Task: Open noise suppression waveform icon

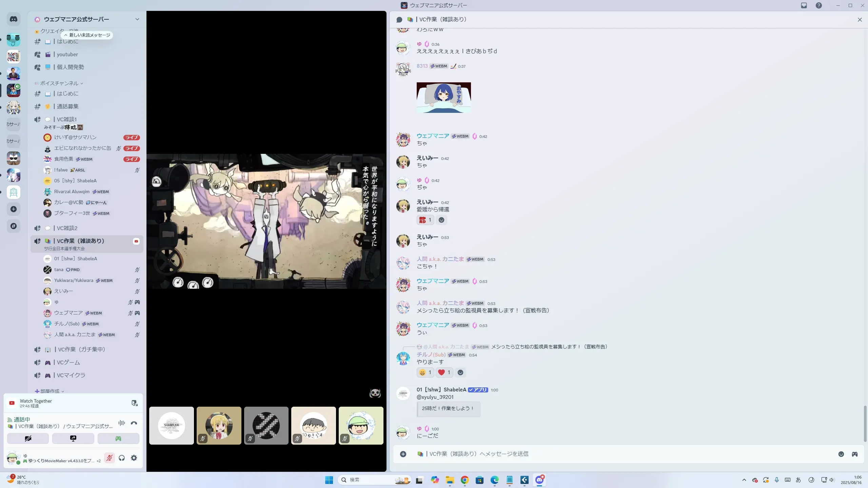Action: (x=121, y=423)
